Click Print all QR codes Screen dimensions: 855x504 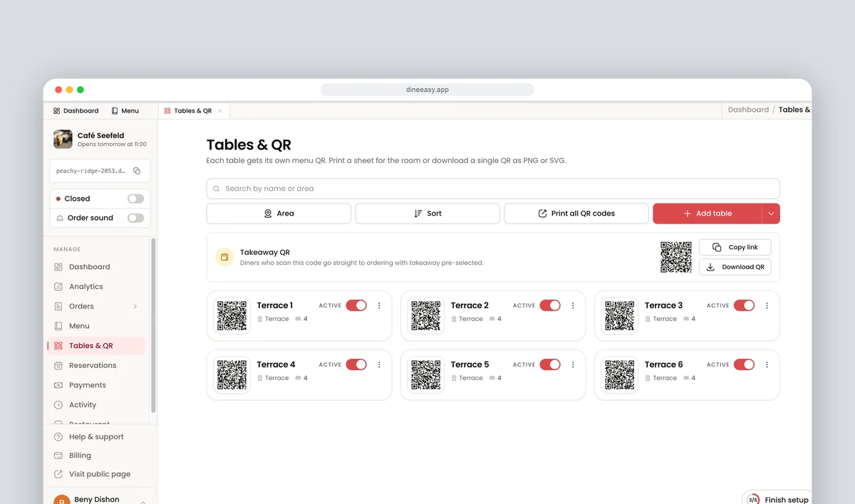tap(576, 214)
